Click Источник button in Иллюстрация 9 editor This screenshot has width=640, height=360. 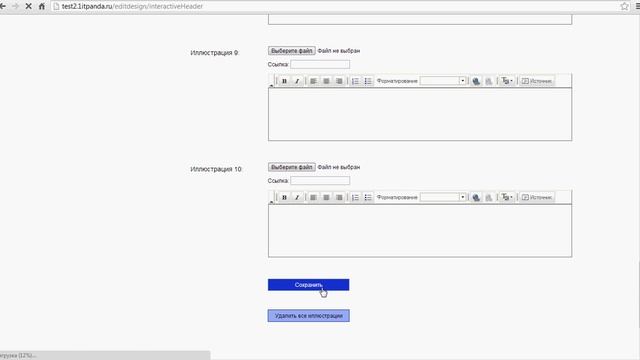pos(537,81)
